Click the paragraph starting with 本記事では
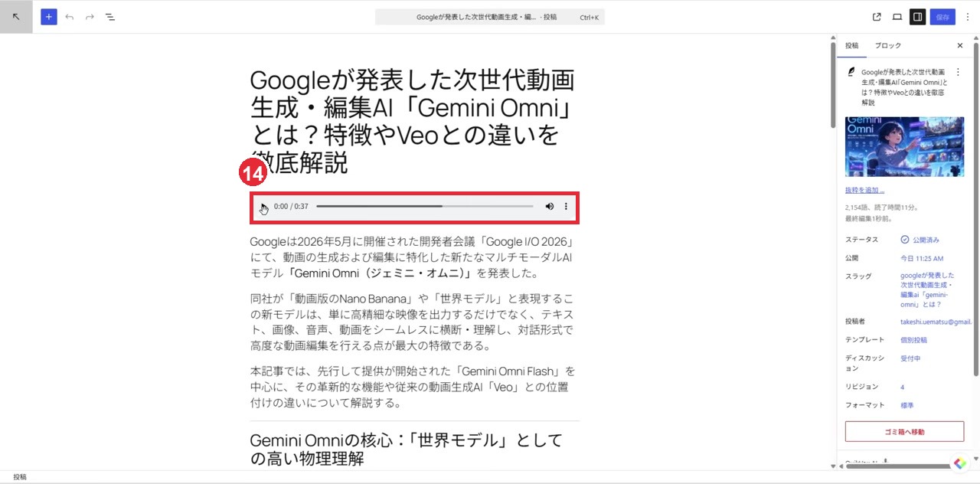The image size is (980, 484). pyautogui.click(x=413, y=387)
